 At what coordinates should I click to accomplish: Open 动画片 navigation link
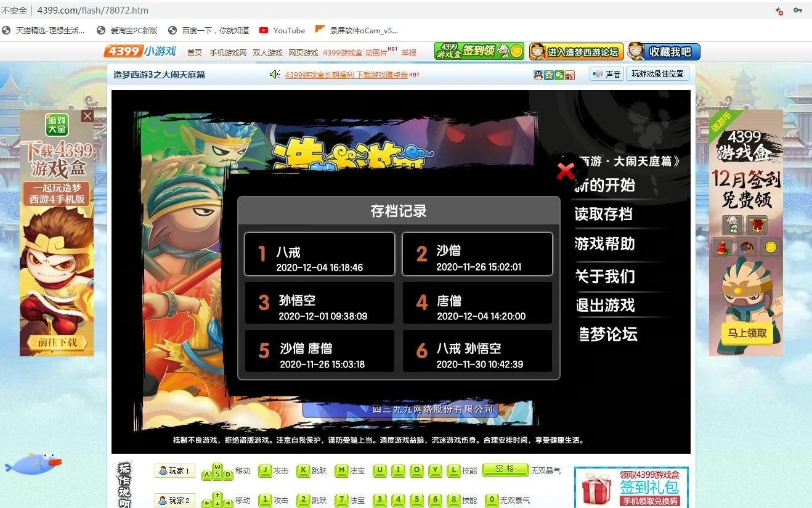[x=376, y=53]
